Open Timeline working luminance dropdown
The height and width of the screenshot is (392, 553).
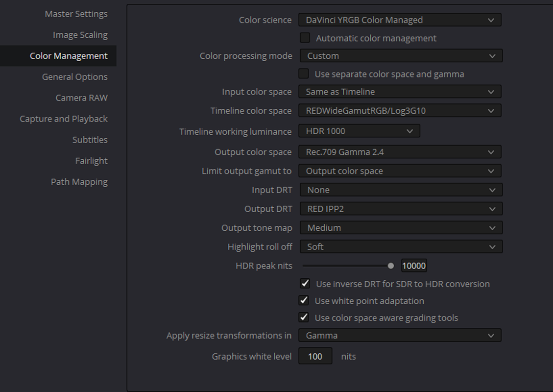[359, 131]
